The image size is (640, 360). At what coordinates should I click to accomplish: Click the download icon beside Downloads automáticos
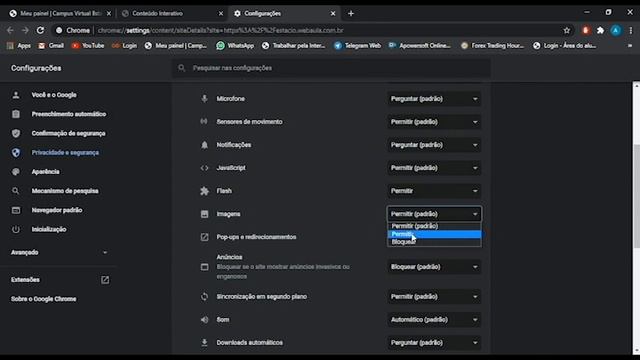point(204,342)
